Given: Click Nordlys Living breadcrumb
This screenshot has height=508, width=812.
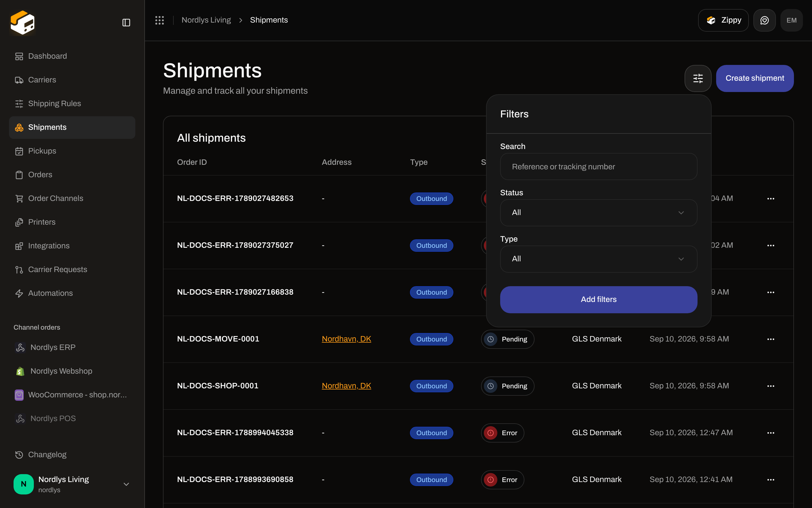Looking at the screenshot, I should point(206,20).
